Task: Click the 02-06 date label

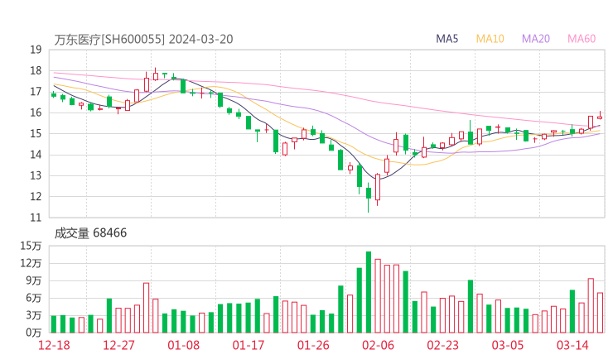Action: (378, 345)
